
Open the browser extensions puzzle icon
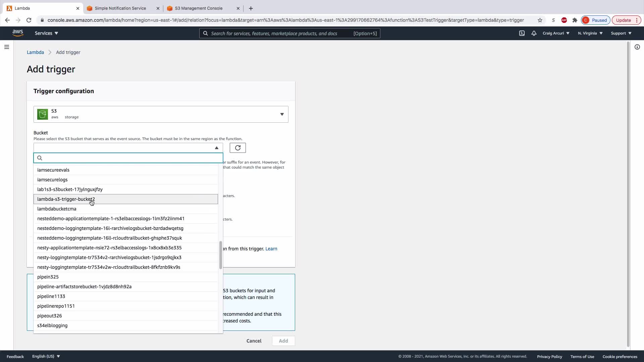pos(575,20)
